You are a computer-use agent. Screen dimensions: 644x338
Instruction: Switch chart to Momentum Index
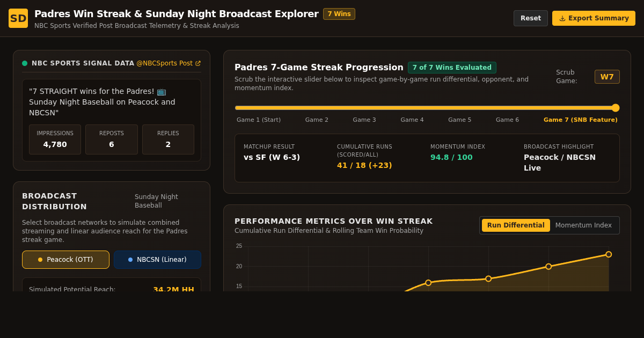click(x=583, y=225)
